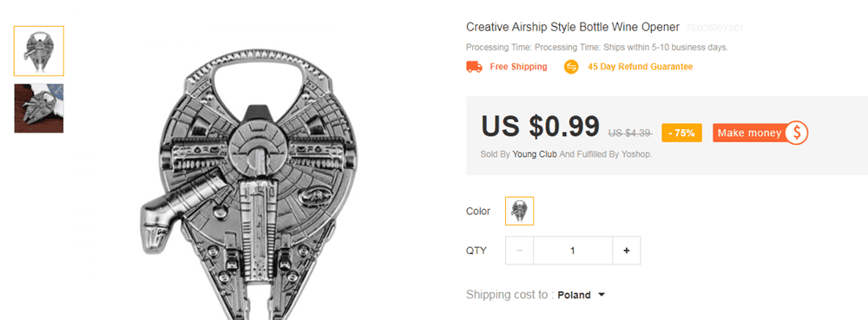Image resolution: width=868 pixels, height=320 pixels.
Task: Open the Poland shipping country dropdown
Action: [x=582, y=295]
